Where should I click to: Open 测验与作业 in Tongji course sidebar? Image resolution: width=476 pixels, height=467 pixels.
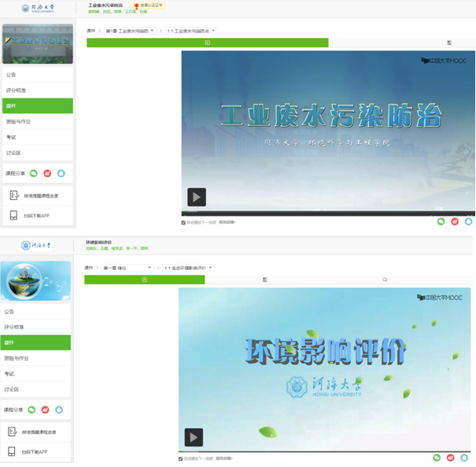[38, 121]
